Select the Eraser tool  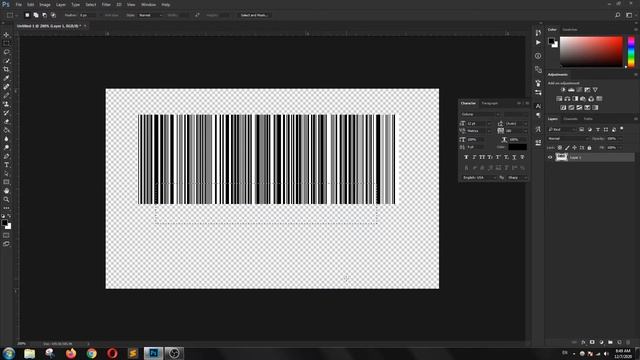pos(6,121)
